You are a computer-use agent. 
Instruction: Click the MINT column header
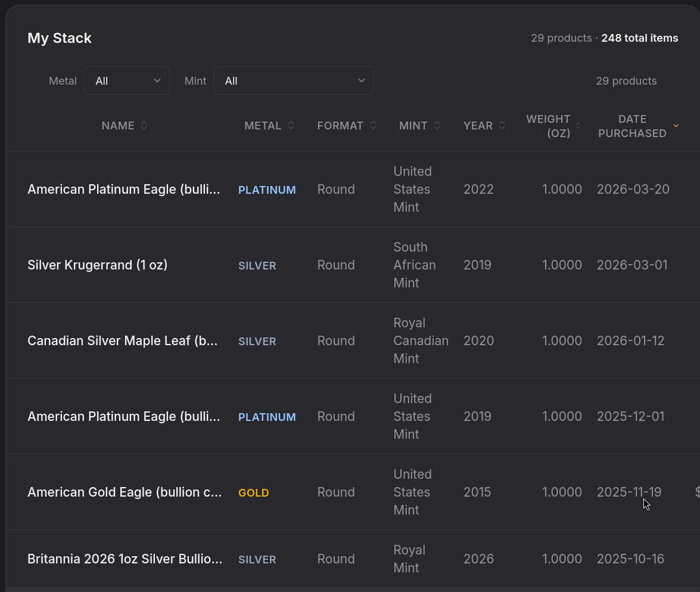pos(413,126)
